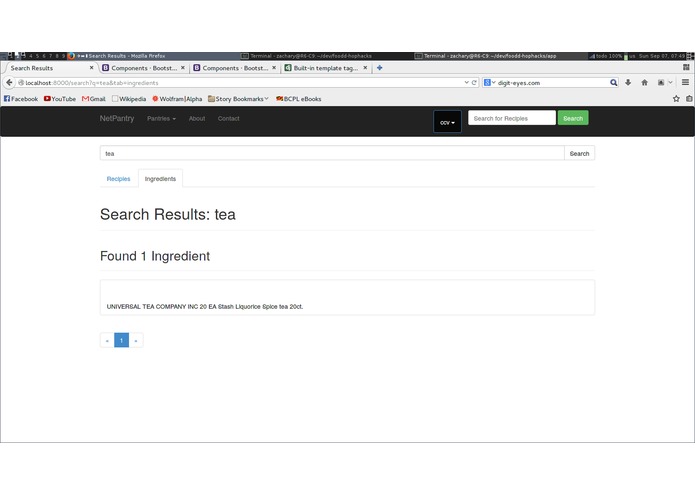
Task: Switch to the Recipes tab
Action: pyautogui.click(x=118, y=179)
